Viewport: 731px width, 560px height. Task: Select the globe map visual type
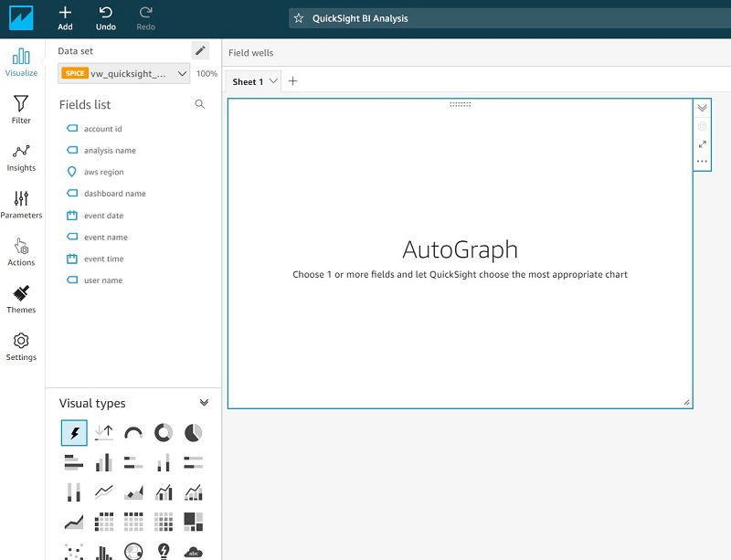point(133,551)
